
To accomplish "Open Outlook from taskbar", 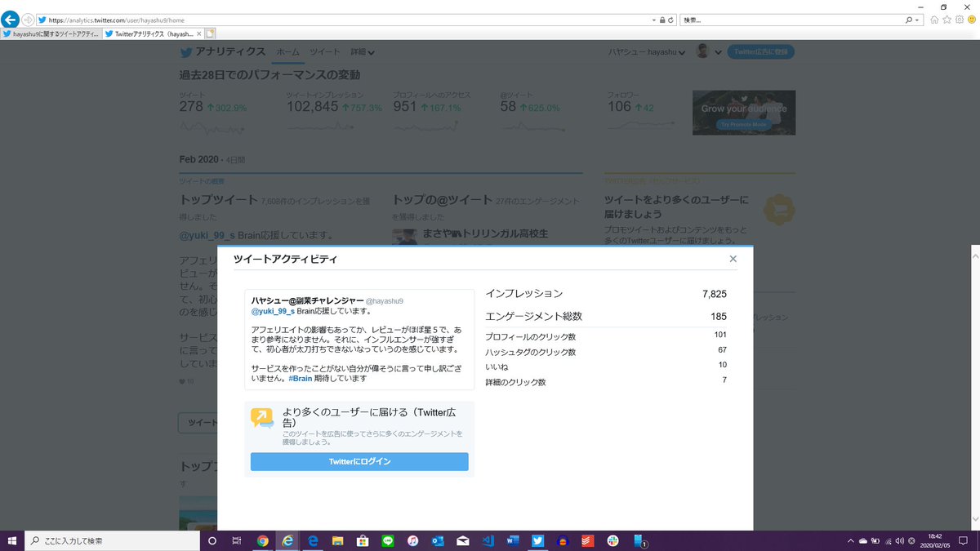I will point(438,540).
